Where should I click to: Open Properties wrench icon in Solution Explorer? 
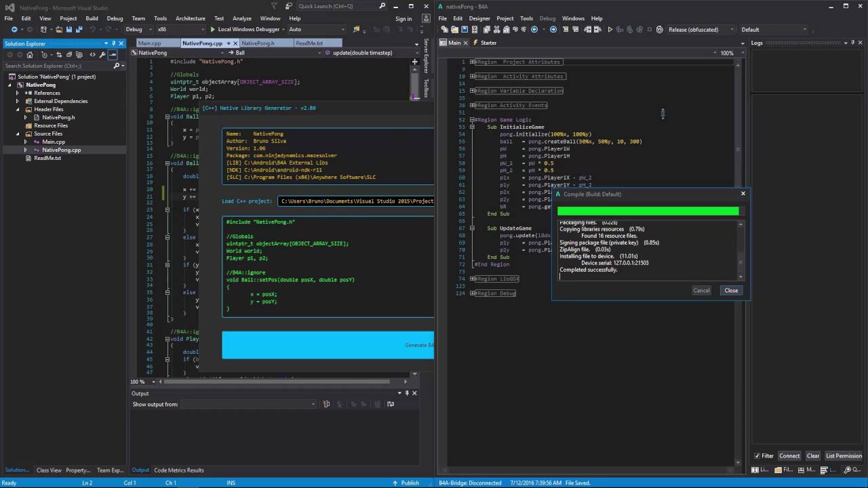(x=102, y=55)
